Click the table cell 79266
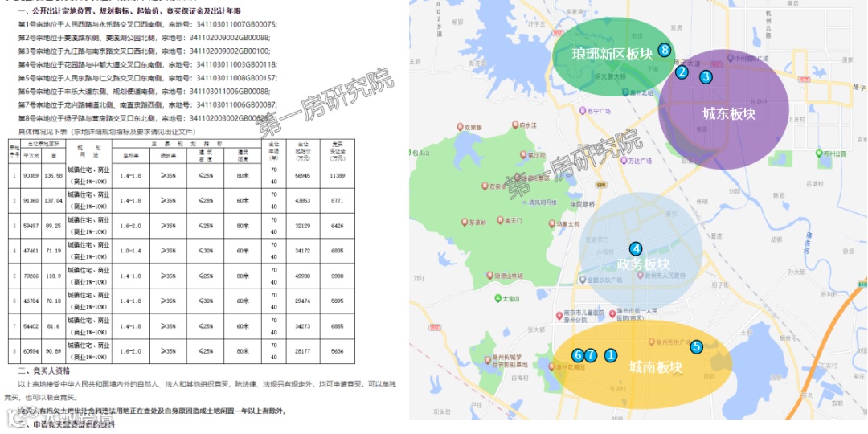868x434 pixels. click(31, 276)
